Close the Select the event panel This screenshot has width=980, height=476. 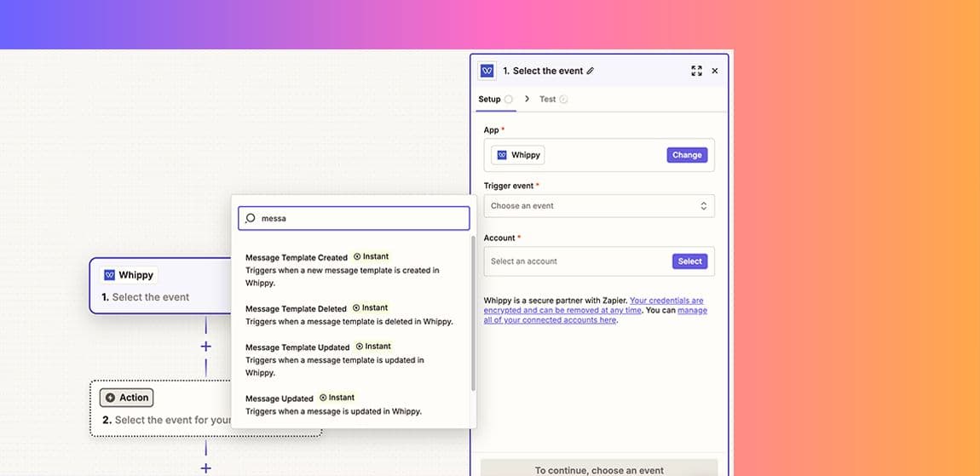pyautogui.click(x=715, y=71)
